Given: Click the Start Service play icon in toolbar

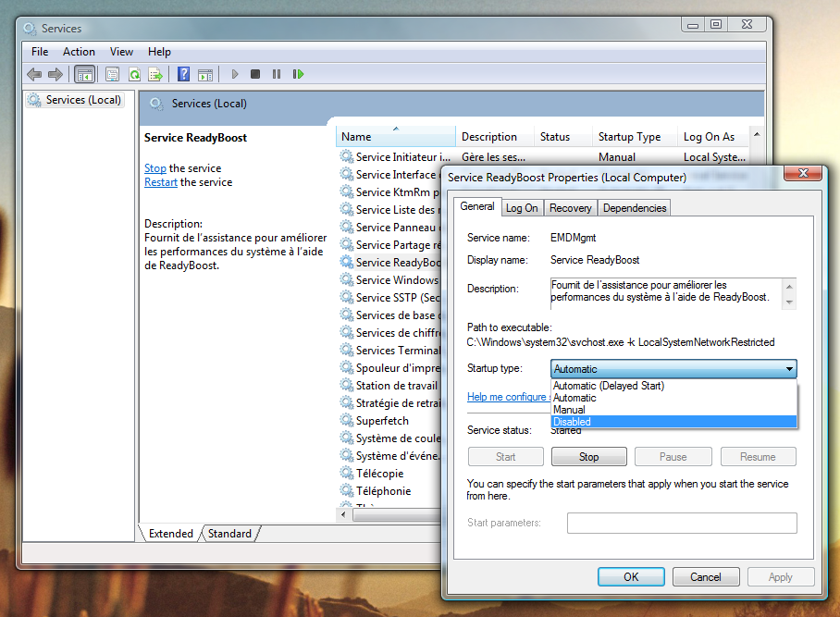Looking at the screenshot, I should [235, 74].
